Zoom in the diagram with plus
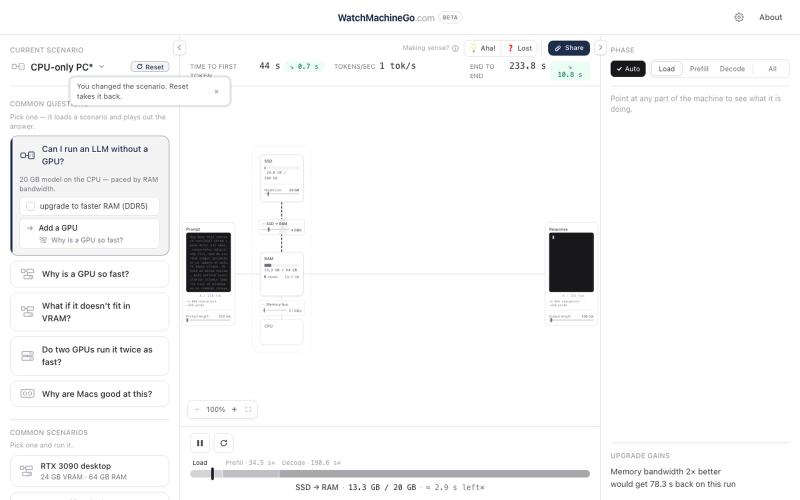 point(234,410)
